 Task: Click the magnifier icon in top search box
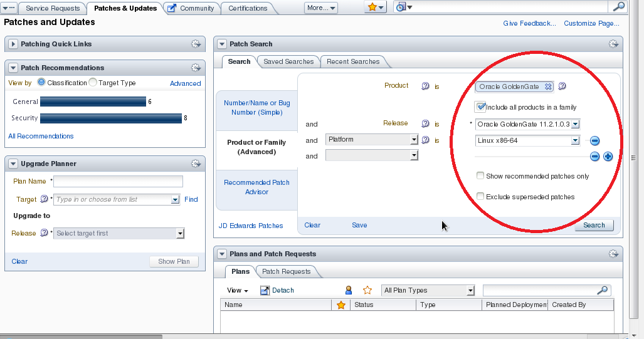point(618,7)
